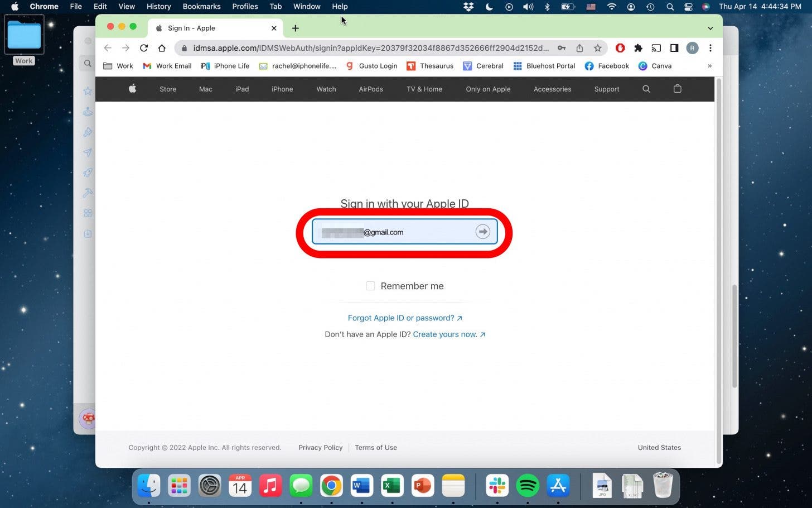Open System Preferences in the Dock

pyautogui.click(x=210, y=486)
